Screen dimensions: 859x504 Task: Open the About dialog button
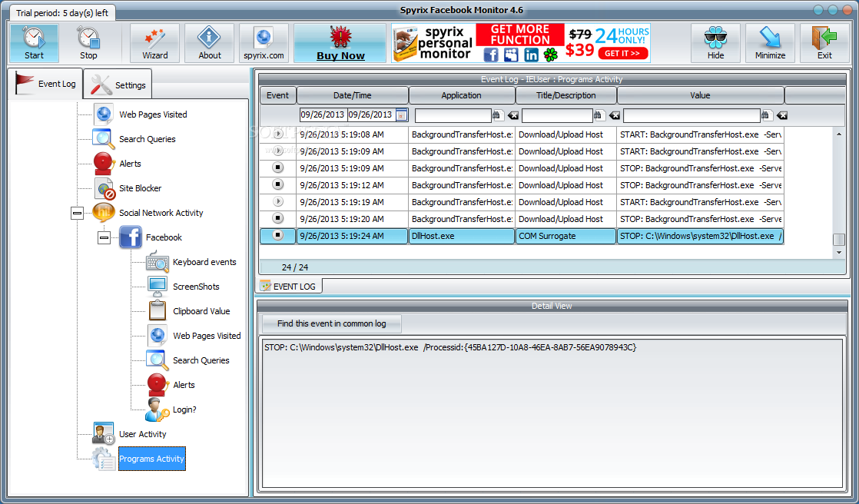pyautogui.click(x=209, y=43)
